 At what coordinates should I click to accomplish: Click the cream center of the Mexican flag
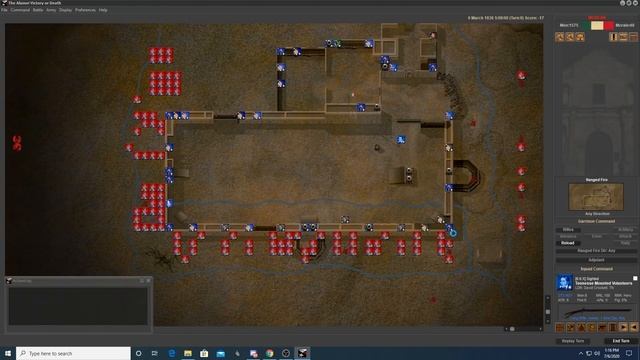click(597, 25)
